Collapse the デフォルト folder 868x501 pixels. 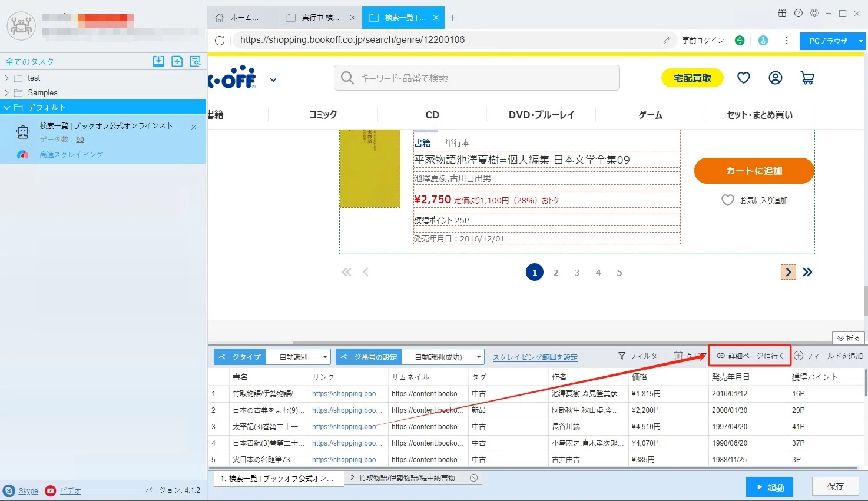point(6,107)
